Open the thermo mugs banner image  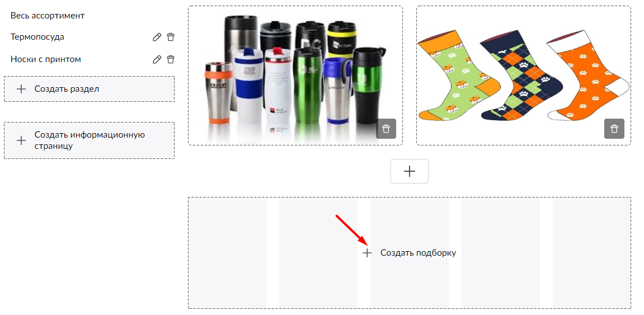click(295, 75)
